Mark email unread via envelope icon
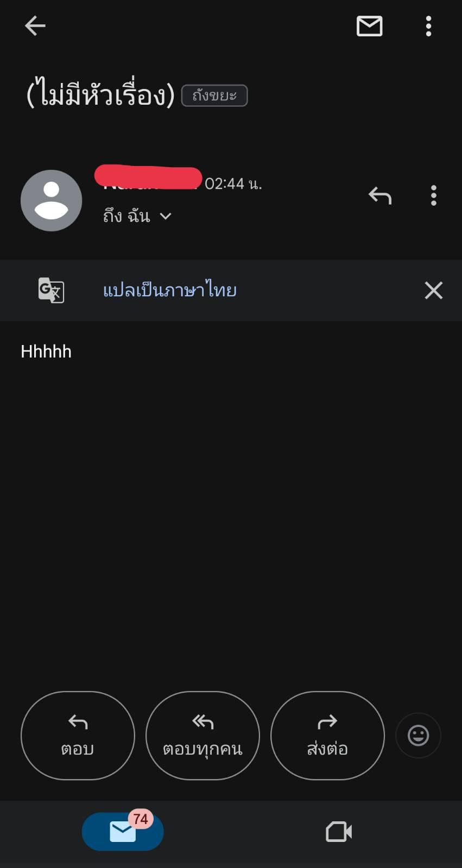 tap(369, 26)
